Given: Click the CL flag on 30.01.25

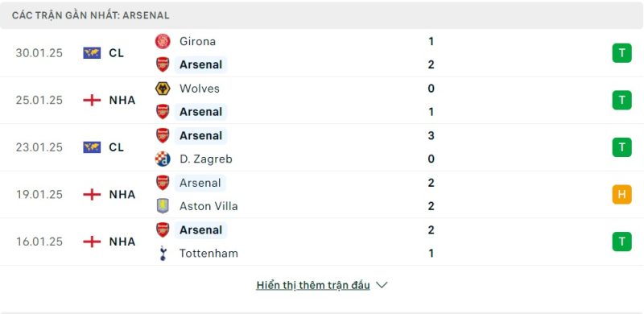Looking at the screenshot, I should [92, 53].
